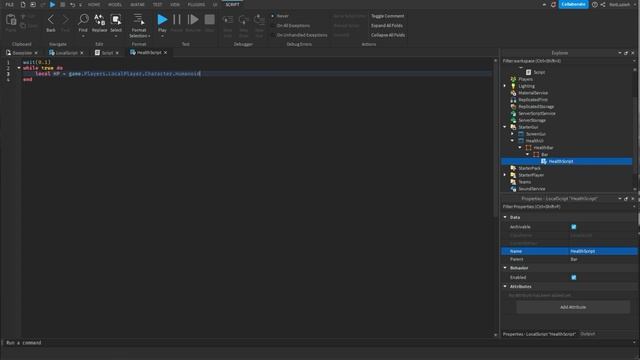The width and height of the screenshot is (640, 360).
Task: Select Players in the Explorer tree
Action: (x=525, y=79)
